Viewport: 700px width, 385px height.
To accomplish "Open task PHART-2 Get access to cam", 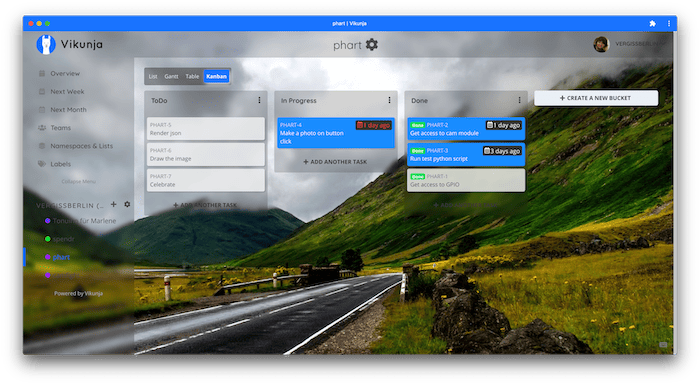I will [466, 129].
